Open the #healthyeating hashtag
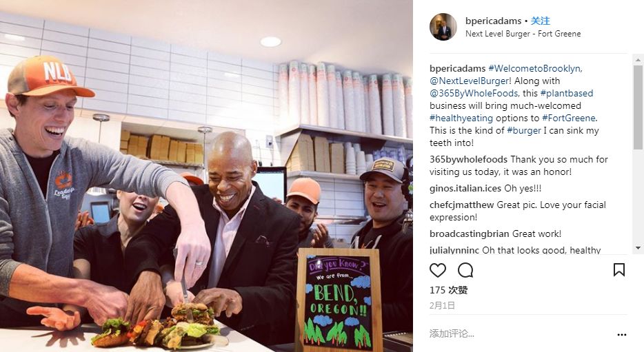The image size is (644, 352). (x=461, y=118)
